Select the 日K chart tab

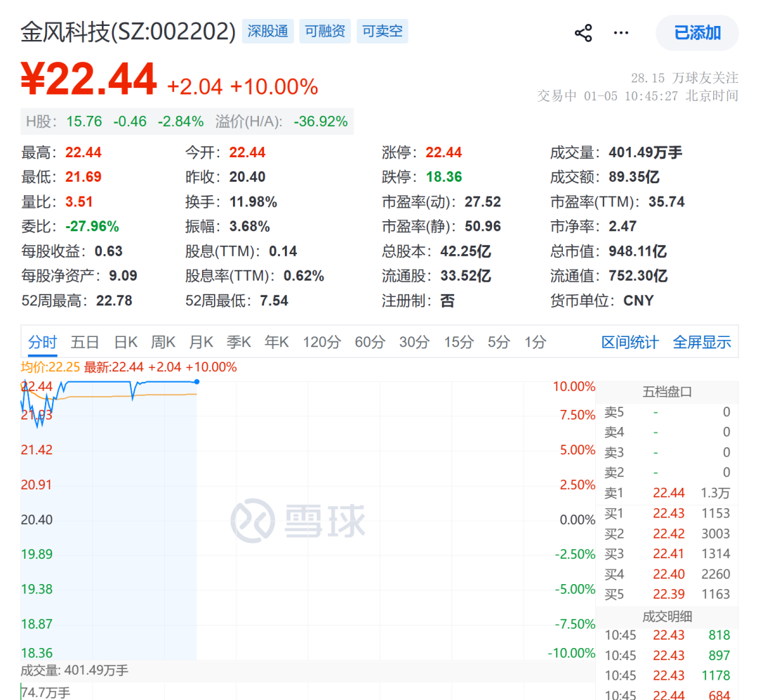(x=126, y=343)
